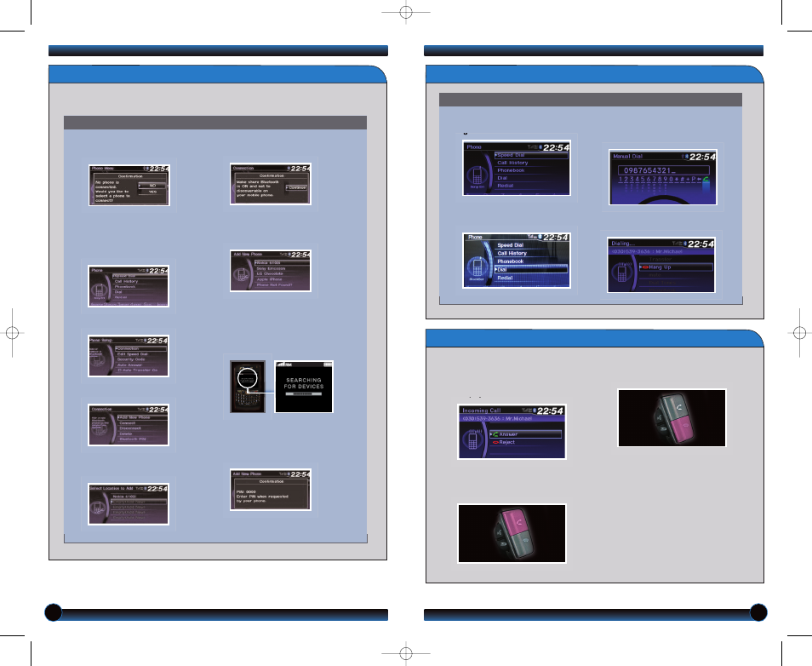This screenshot has width=812, height=666.
Task: Click steering wheel image with lower pink button
Action: coord(672,417)
